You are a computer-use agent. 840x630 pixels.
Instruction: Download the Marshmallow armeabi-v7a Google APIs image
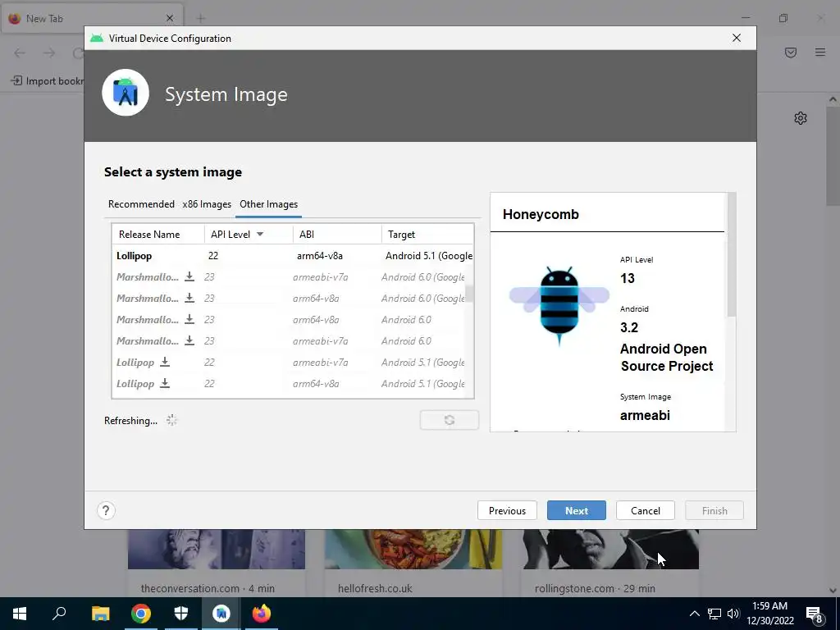click(189, 277)
